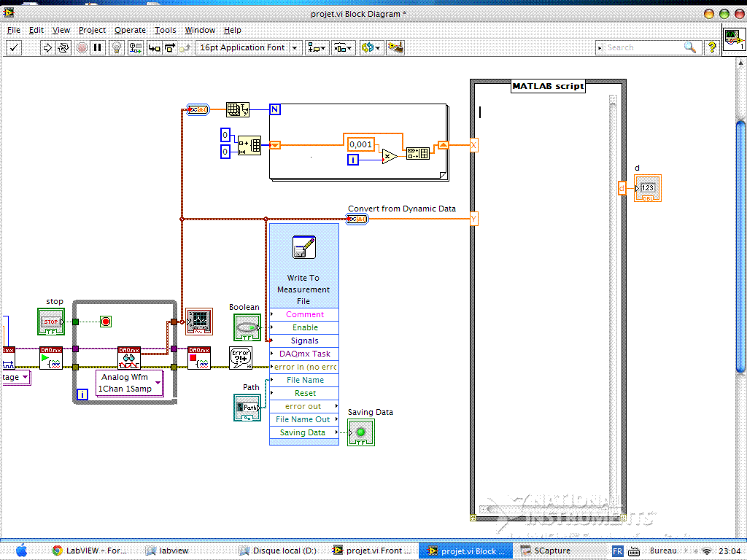The image size is (747, 560).
Task: Open the File menu
Action: point(13,30)
